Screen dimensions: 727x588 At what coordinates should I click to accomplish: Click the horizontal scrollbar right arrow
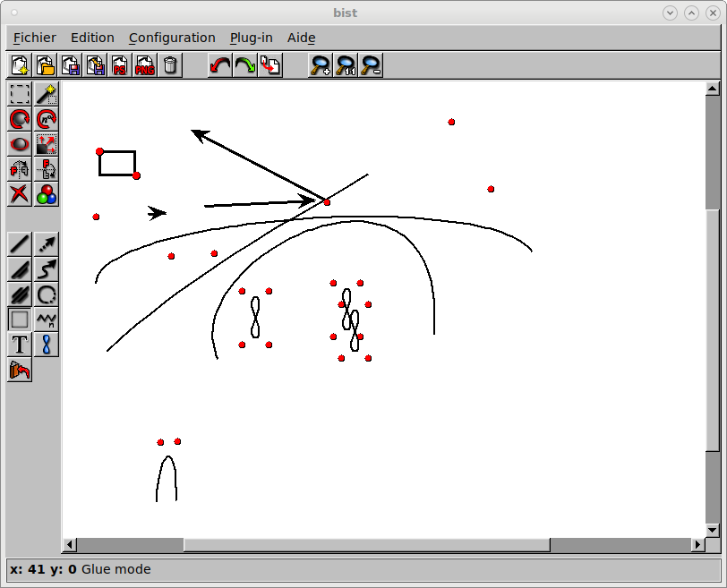point(697,544)
